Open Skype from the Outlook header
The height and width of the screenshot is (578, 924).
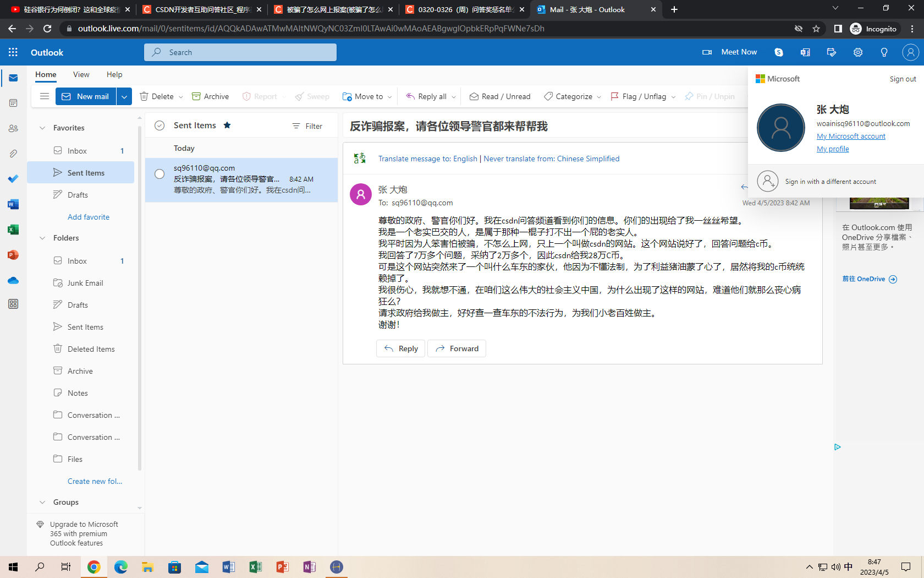click(x=779, y=52)
